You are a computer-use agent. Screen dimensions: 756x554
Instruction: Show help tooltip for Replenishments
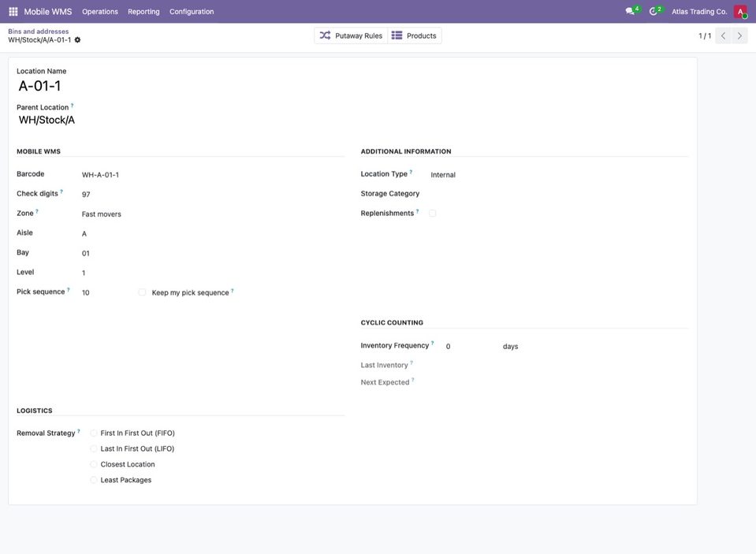pyautogui.click(x=417, y=211)
